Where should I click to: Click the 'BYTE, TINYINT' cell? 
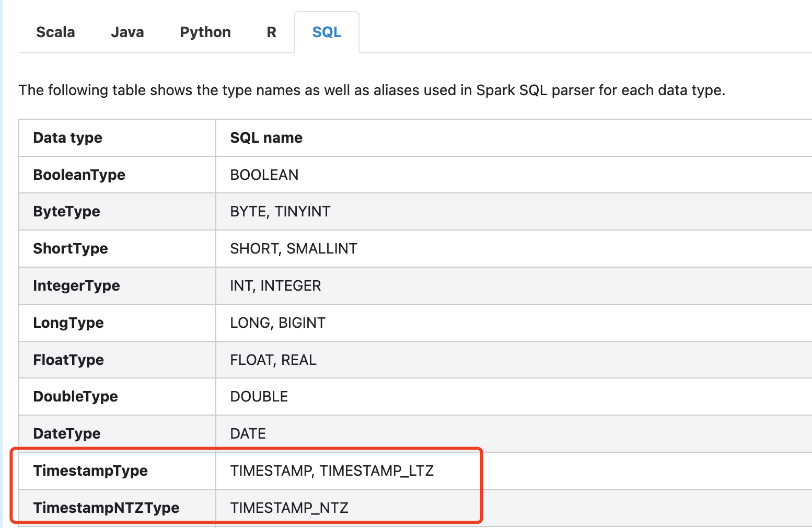tap(280, 212)
